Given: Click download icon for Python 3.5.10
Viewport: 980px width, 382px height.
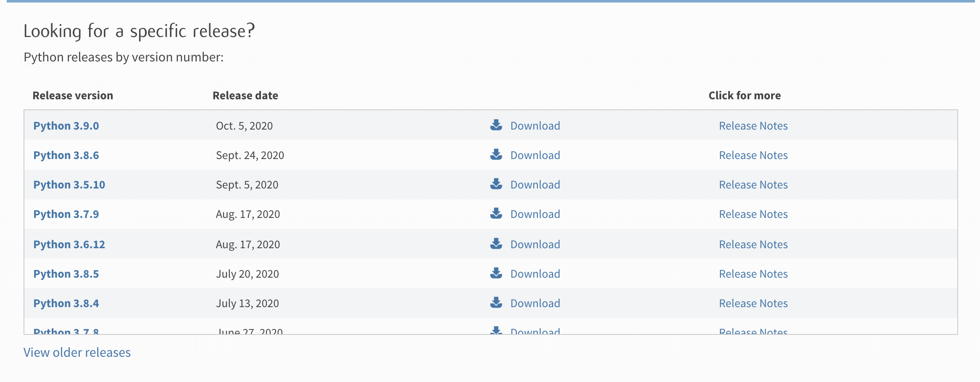Looking at the screenshot, I should (x=496, y=184).
